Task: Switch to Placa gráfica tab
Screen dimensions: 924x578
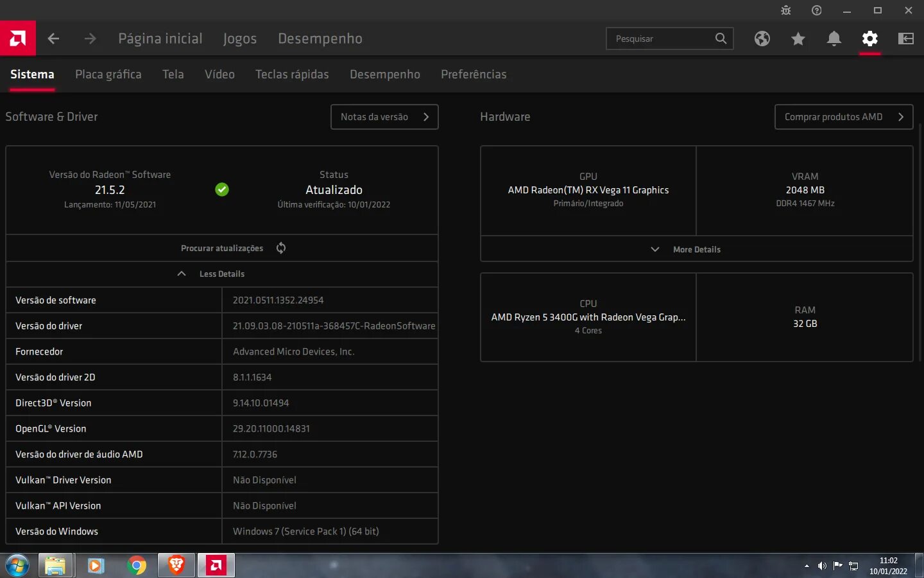Action: pyautogui.click(x=108, y=74)
